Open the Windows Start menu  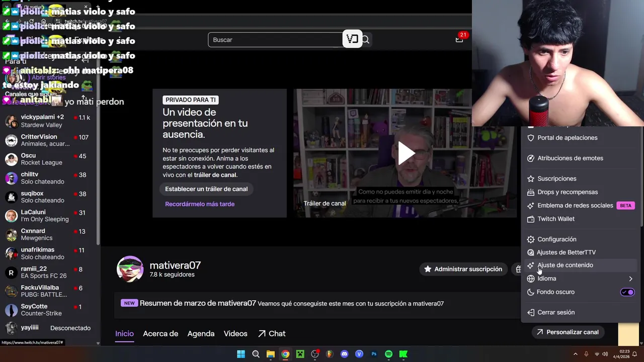tap(241, 354)
